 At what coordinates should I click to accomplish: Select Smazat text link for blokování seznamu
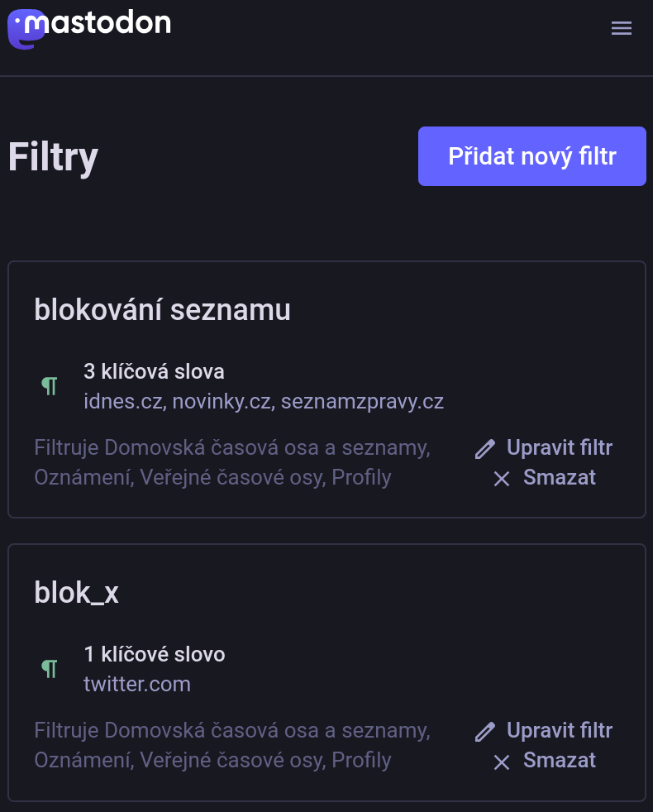pos(559,478)
